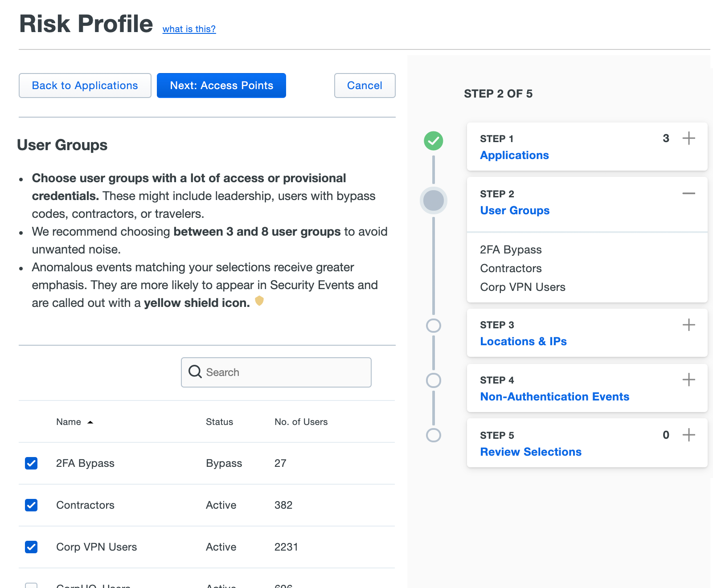Open the Locations & IPs step link
The width and height of the screenshot is (713, 588).
click(523, 341)
